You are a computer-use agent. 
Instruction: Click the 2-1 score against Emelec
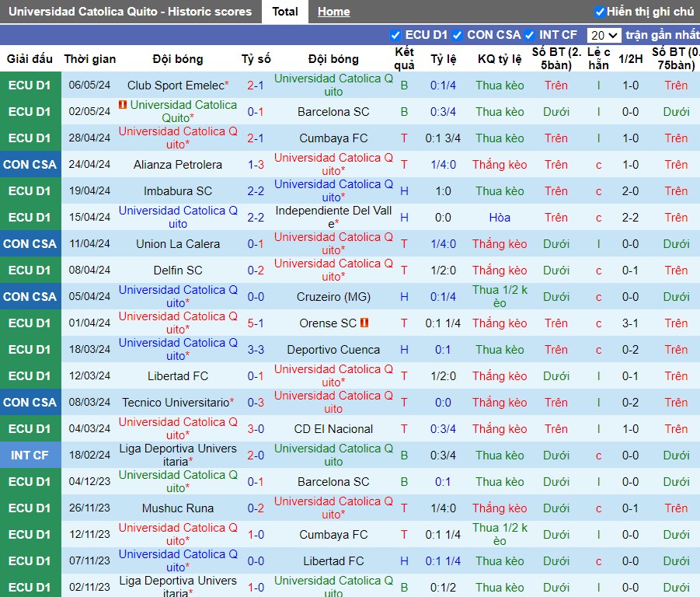pyautogui.click(x=256, y=86)
